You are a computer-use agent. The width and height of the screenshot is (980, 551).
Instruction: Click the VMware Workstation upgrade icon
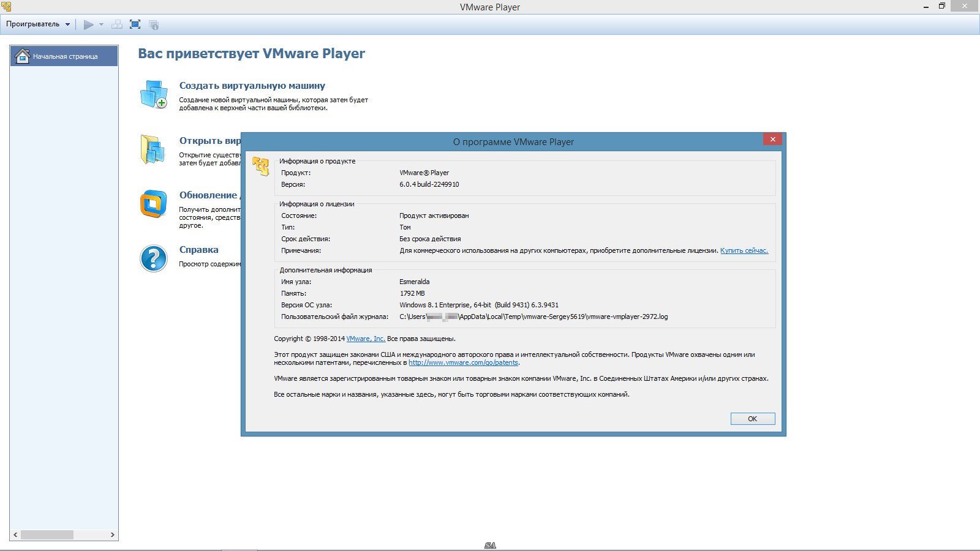click(x=153, y=204)
